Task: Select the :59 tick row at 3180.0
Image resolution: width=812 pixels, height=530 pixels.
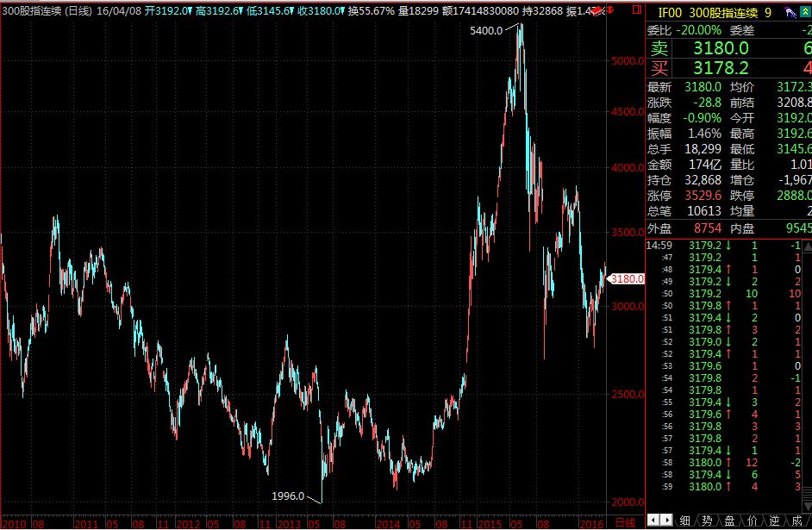Action: (723, 487)
